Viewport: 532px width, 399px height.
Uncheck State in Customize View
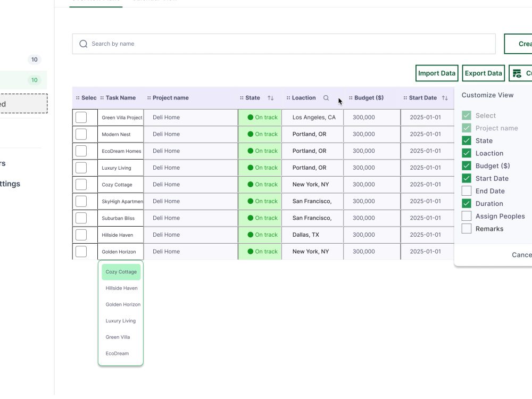pyautogui.click(x=467, y=141)
